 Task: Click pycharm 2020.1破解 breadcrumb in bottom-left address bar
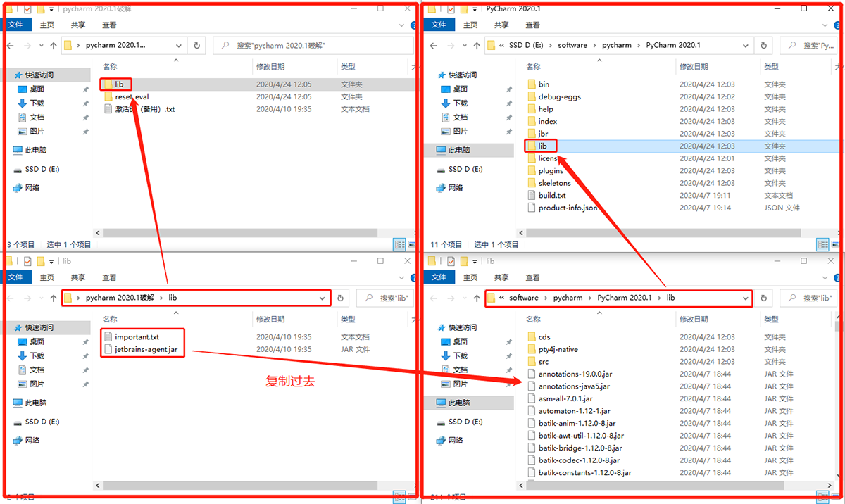point(119,298)
